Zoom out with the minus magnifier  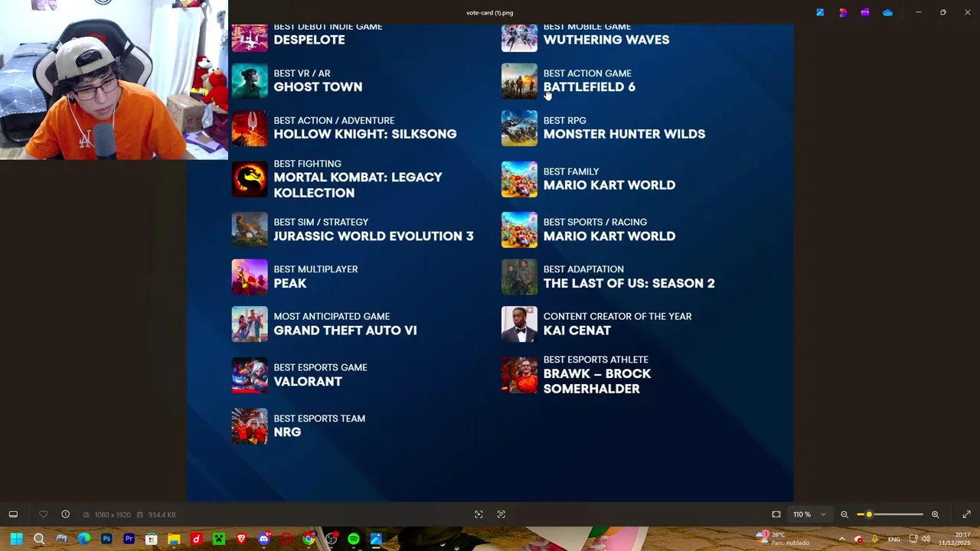[x=844, y=514]
